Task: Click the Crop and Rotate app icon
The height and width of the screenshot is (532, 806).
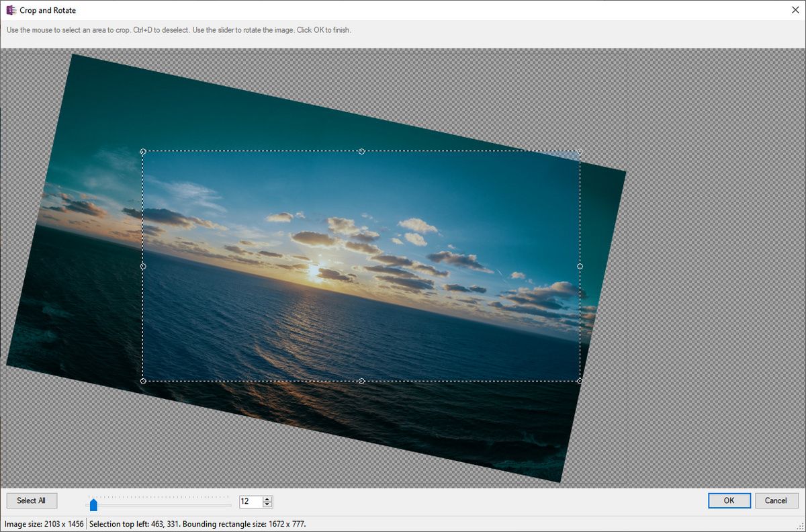Action: coord(11,10)
